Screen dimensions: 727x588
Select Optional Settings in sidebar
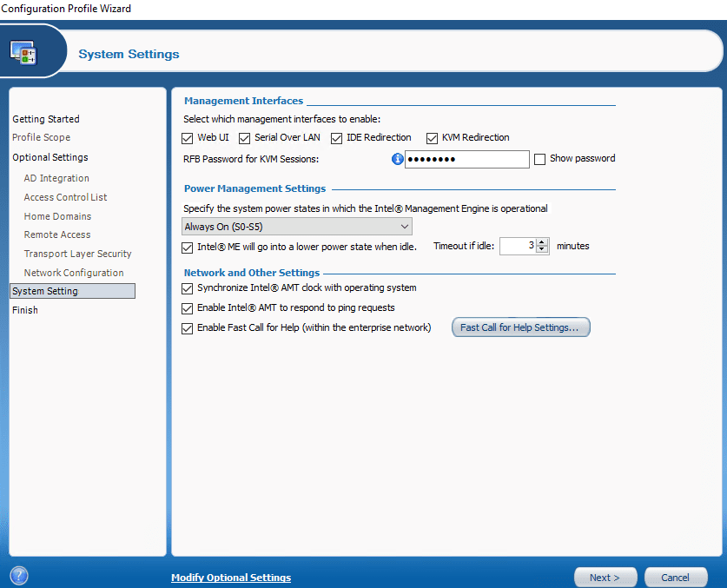click(x=50, y=157)
